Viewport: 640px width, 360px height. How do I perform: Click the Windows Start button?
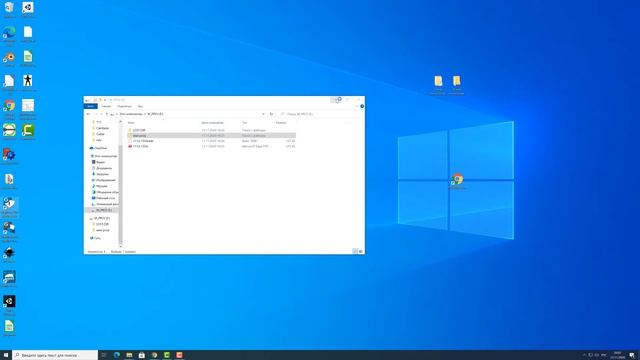coord(6,355)
